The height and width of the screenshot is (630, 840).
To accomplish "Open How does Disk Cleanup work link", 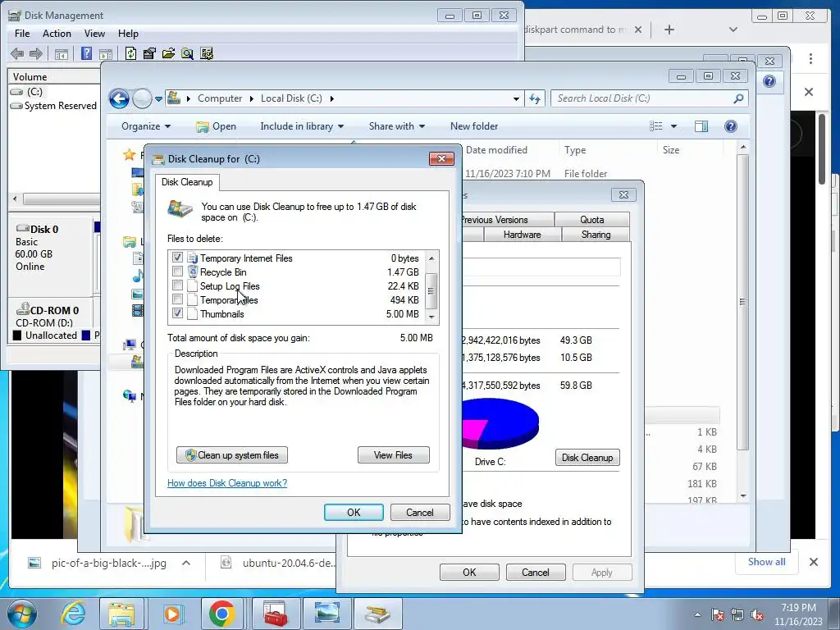I will pyautogui.click(x=227, y=483).
